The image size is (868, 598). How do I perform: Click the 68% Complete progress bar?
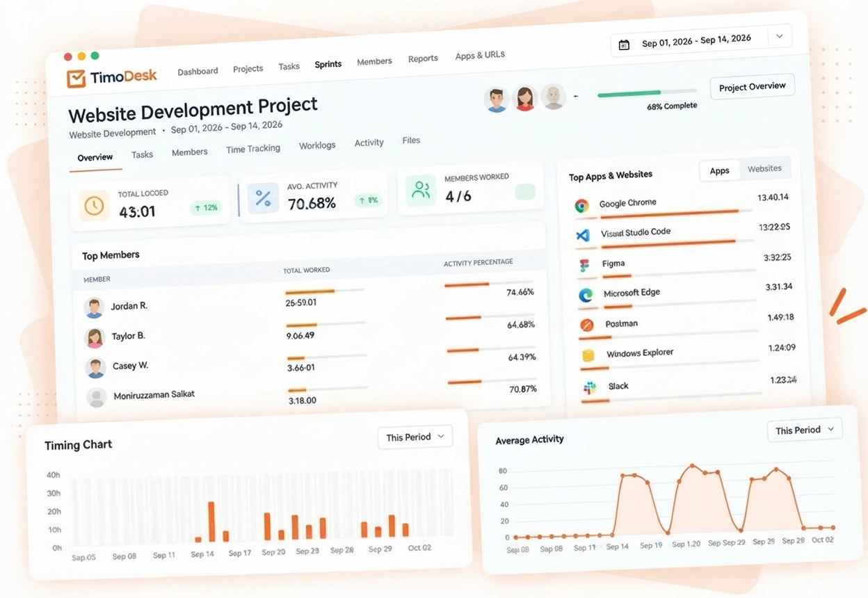[647, 92]
